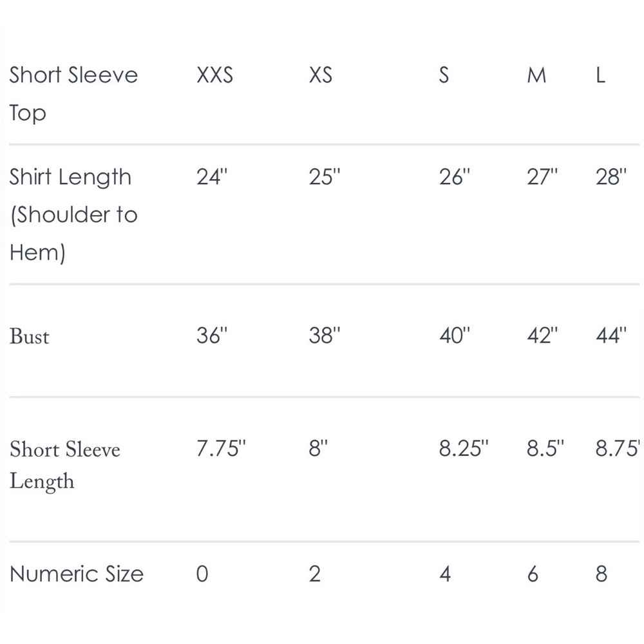644x644 pixels.
Task: Select numeric size 2 cell
Action: click(315, 574)
